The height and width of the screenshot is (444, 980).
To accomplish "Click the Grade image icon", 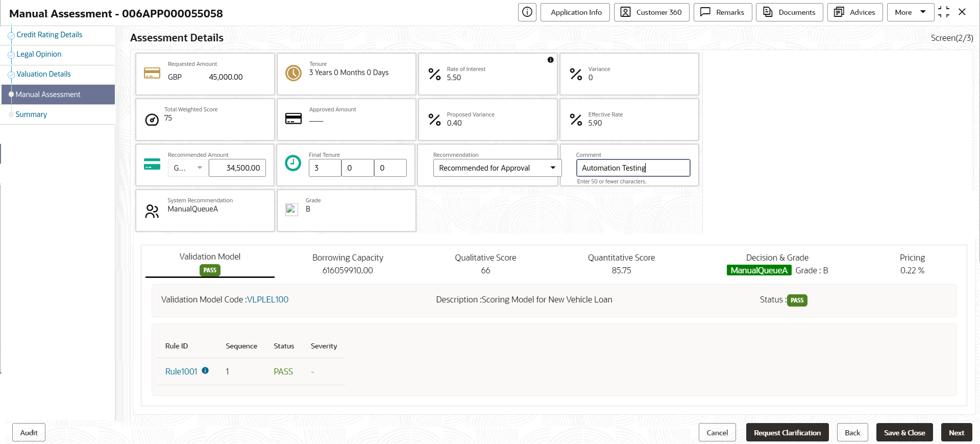I will 291,209.
